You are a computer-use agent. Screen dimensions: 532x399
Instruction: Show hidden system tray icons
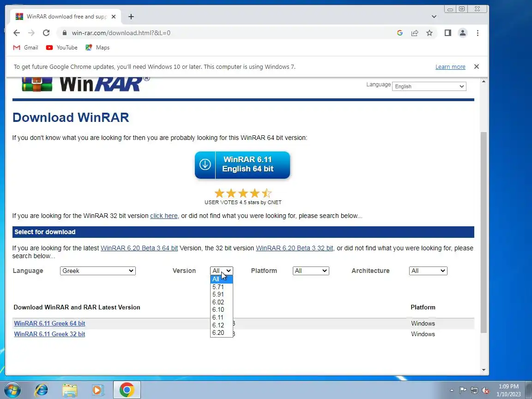coord(452,390)
